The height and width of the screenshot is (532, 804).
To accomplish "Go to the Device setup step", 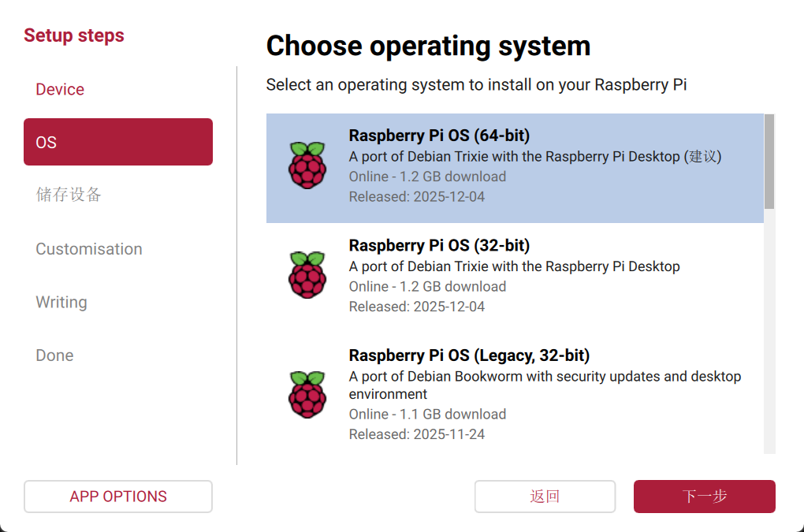I will point(60,90).
